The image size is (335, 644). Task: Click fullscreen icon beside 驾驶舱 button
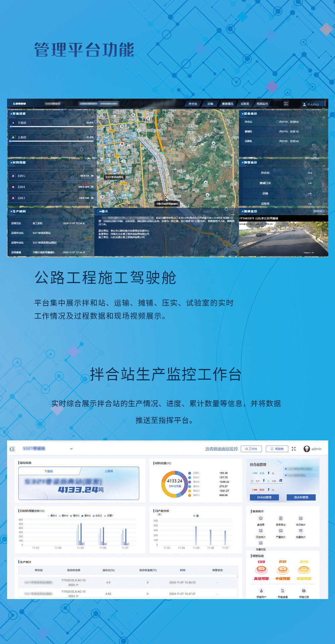click(x=294, y=449)
